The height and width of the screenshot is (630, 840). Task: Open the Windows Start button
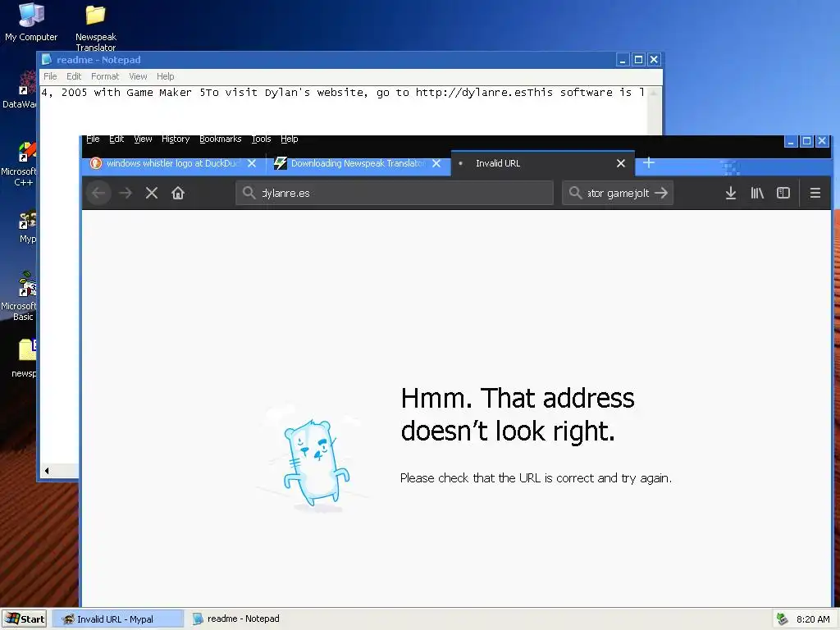click(x=24, y=619)
